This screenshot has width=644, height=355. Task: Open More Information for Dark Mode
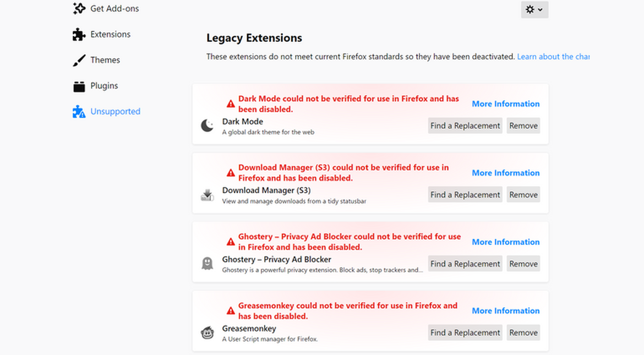click(505, 104)
